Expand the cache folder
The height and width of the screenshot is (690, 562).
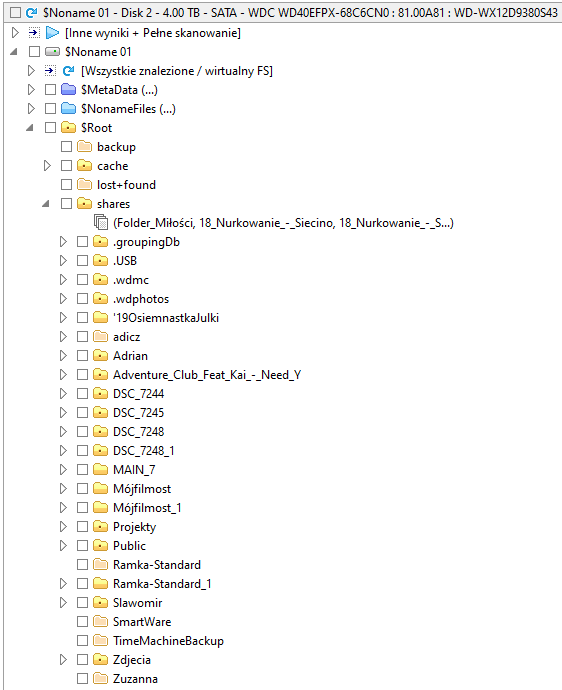[x=47, y=165]
